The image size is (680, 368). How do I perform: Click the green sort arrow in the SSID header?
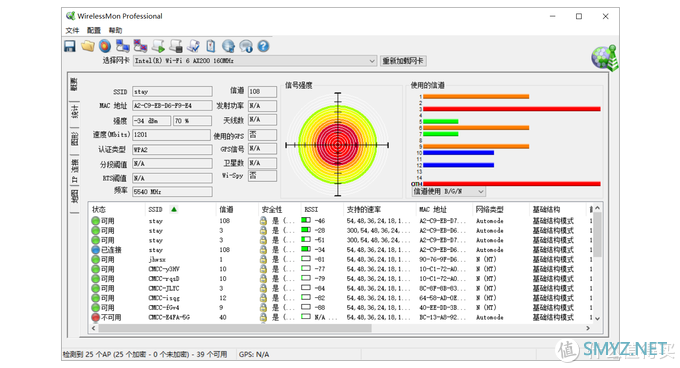click(174, 209)
